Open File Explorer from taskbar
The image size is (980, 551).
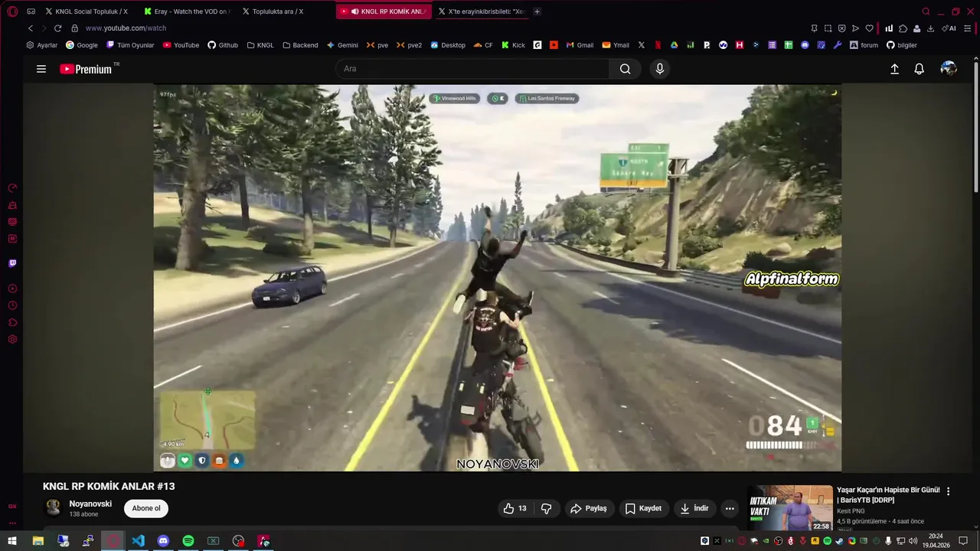(38, 541)
